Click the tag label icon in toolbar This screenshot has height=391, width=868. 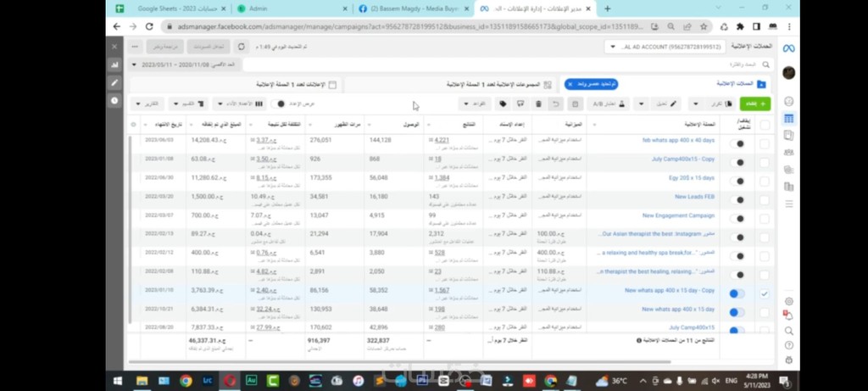click(503, 103)
